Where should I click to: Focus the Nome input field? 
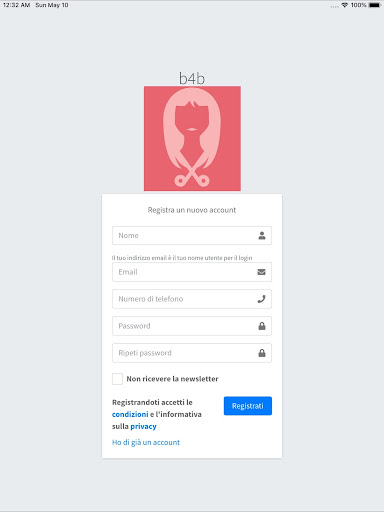tap(192, 236)
